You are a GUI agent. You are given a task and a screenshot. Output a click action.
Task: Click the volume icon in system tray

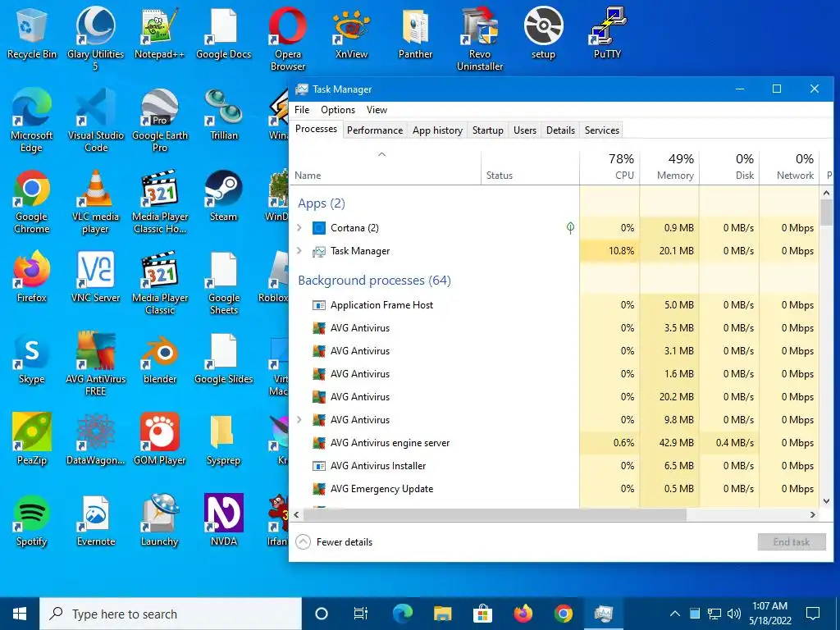click(x=734, y=614)
